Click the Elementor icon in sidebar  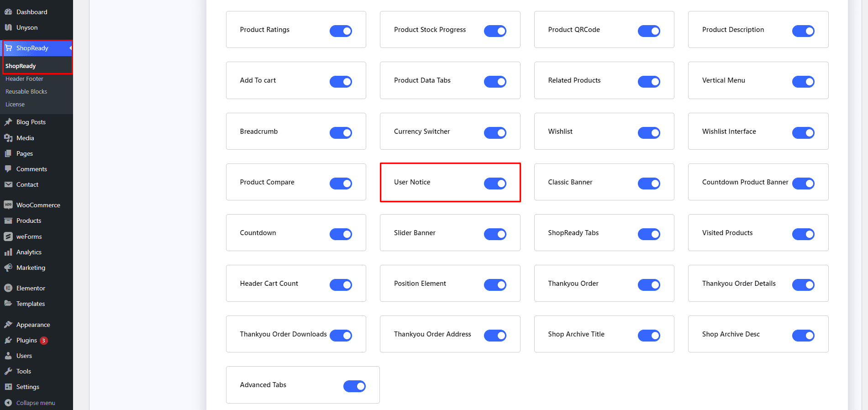point(8,288)
